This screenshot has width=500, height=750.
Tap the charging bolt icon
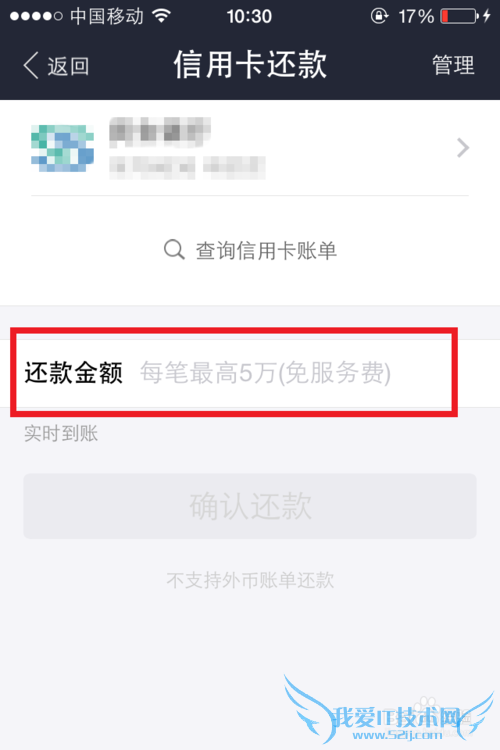[487, 16]
